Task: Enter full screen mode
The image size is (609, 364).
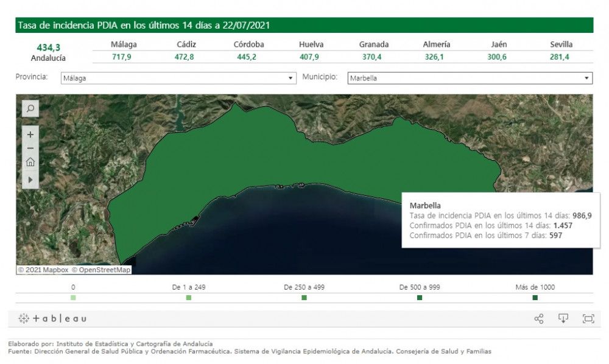Action: (588, 319)
